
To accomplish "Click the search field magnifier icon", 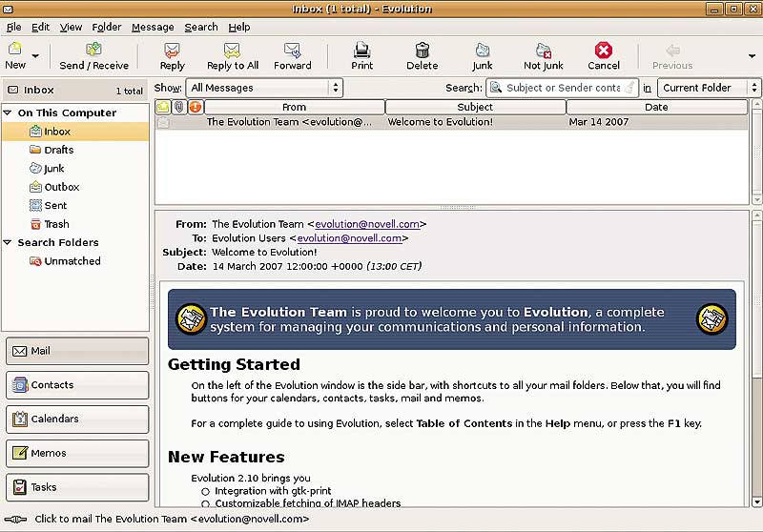I will click(x=496, y=88).
